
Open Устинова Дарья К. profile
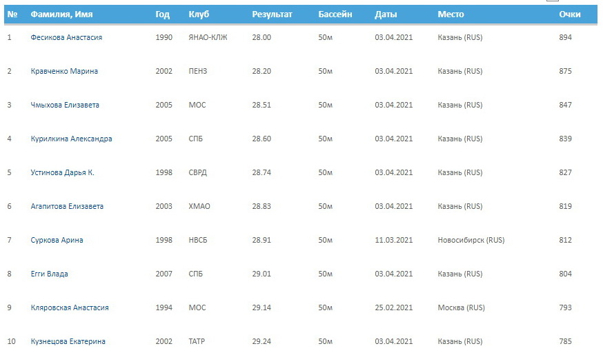coord(62,172)
